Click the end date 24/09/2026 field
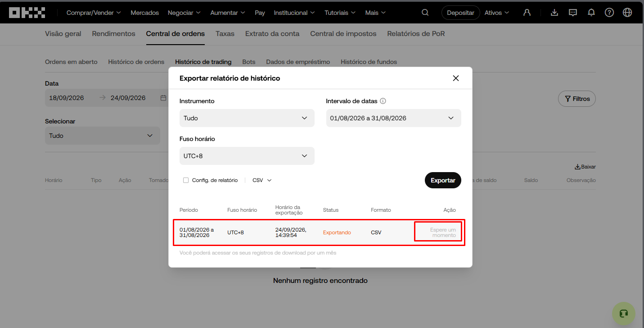This screenshot has height=328, width=644. pos(128,98)
